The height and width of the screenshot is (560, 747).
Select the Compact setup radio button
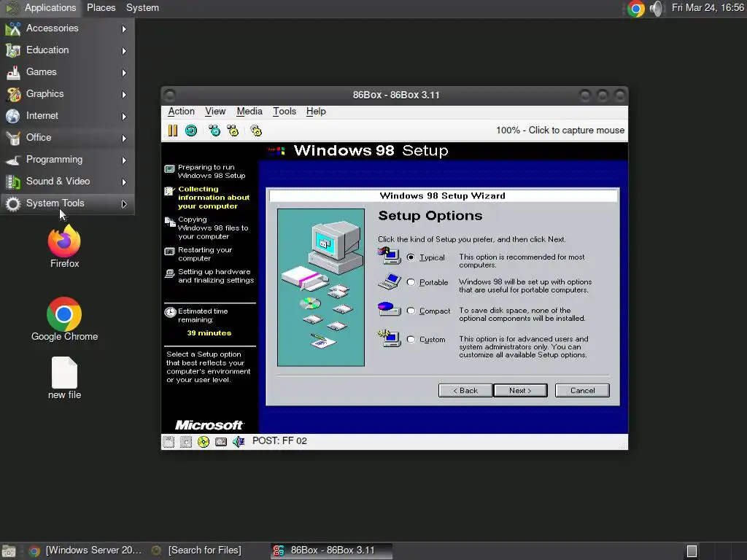411,311
